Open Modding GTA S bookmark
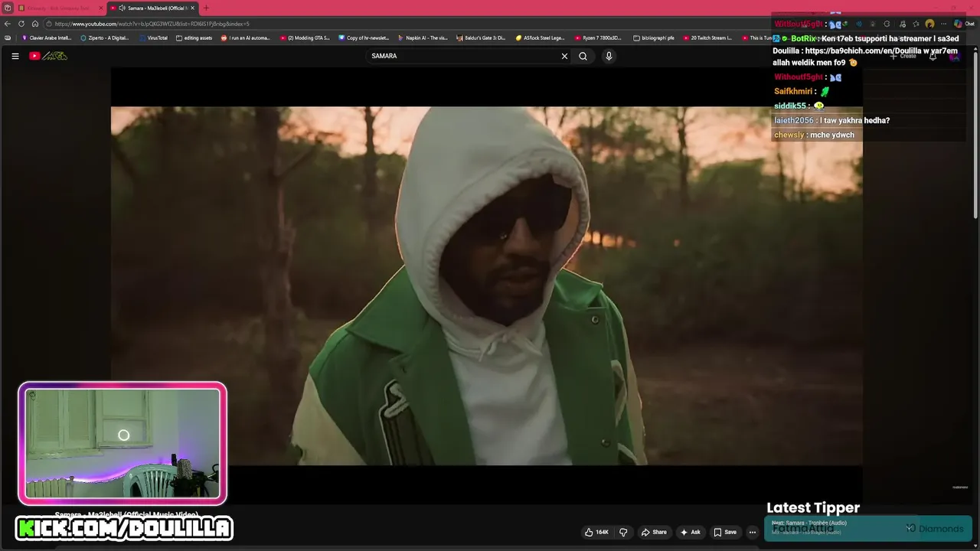This screenshot has width=980, height=551. click(x=305, y=37)
